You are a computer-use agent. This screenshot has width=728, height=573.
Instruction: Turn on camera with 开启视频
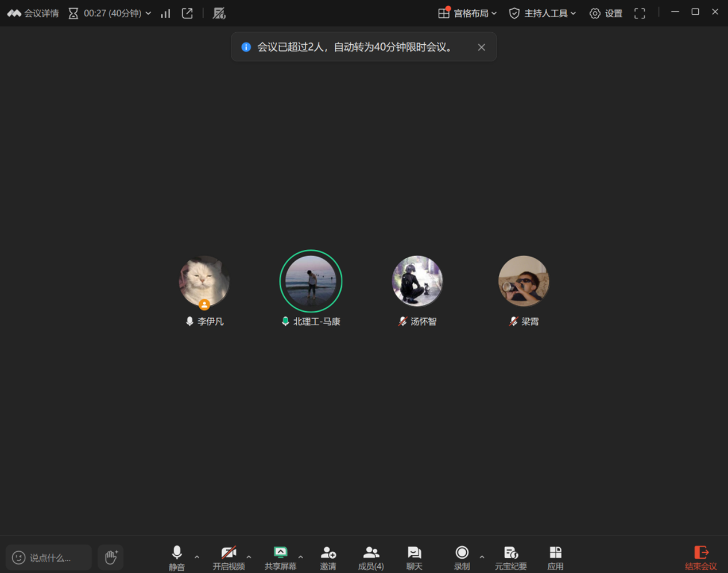pos(229,557)
